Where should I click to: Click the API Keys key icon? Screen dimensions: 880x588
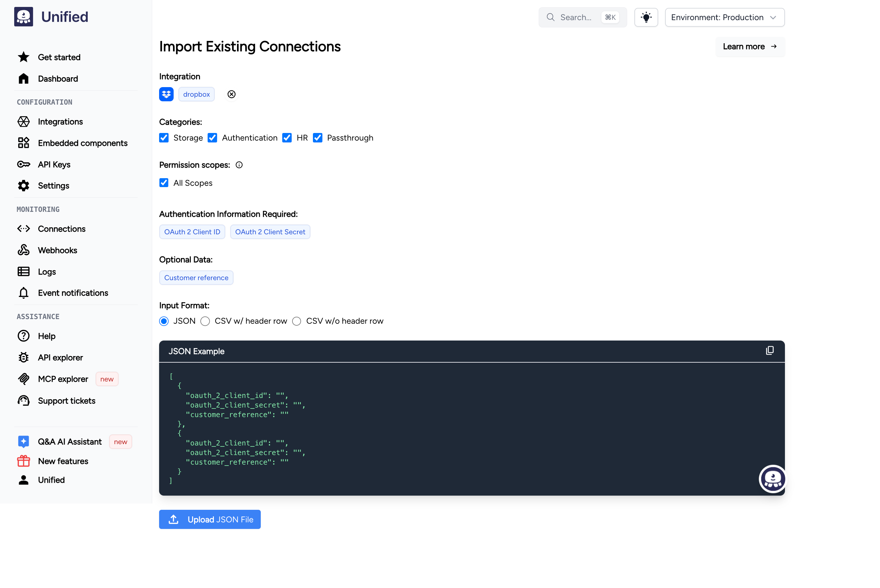pyautogui.click(x=23, y=164)
